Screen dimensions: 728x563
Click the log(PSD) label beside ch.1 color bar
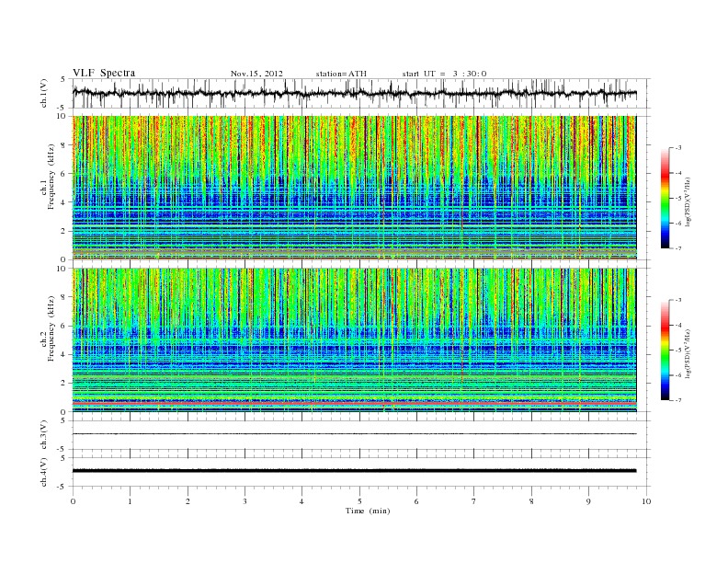tap(688, 202)
